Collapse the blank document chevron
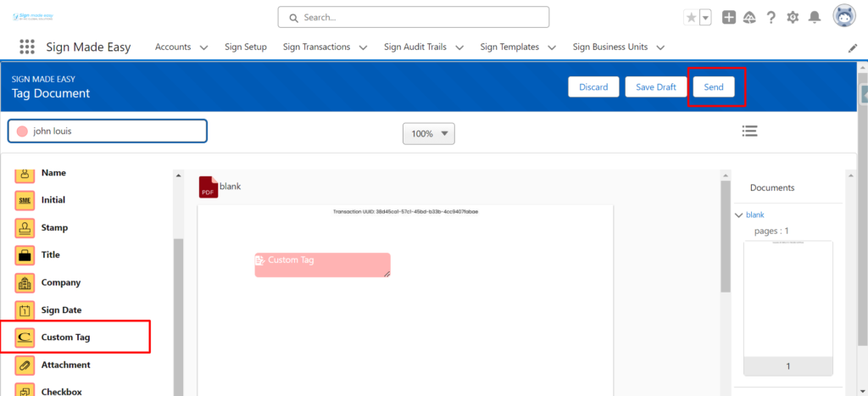This screenshot has height=396, width=868. (738, 215)
